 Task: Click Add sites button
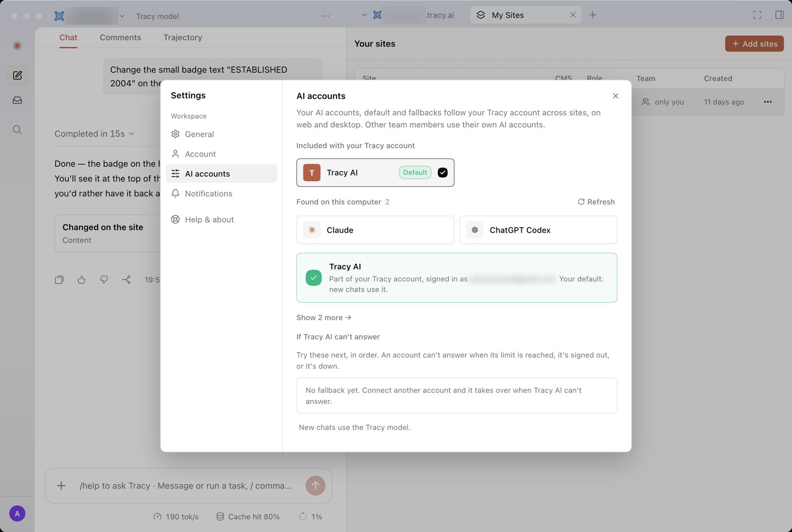[x=754, y=44]
